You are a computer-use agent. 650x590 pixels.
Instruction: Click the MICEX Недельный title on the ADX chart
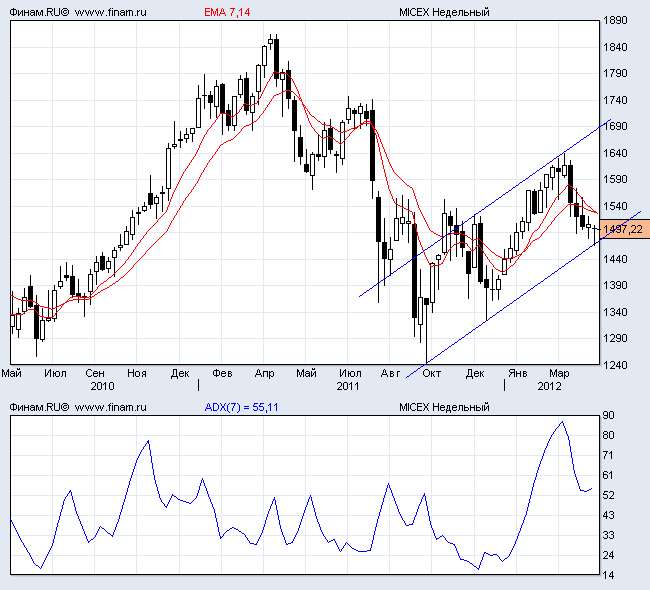coord(444,407)
